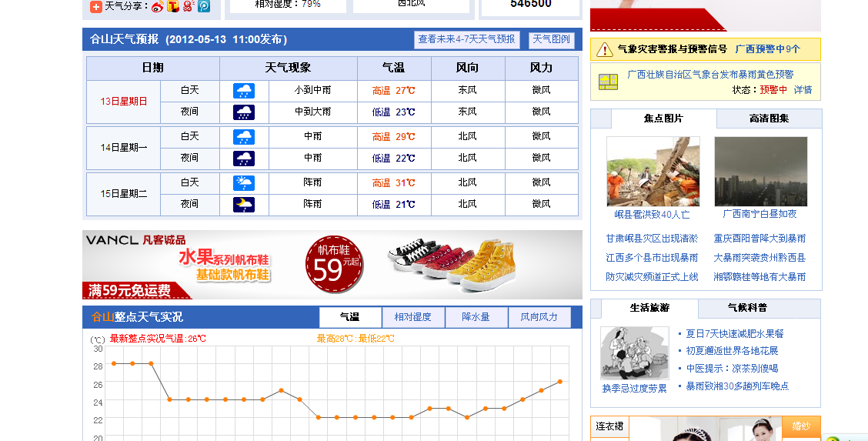This screenshot has height=441, width=868.
Task: Click the warning triangle icon
Action: click(605, 50)
